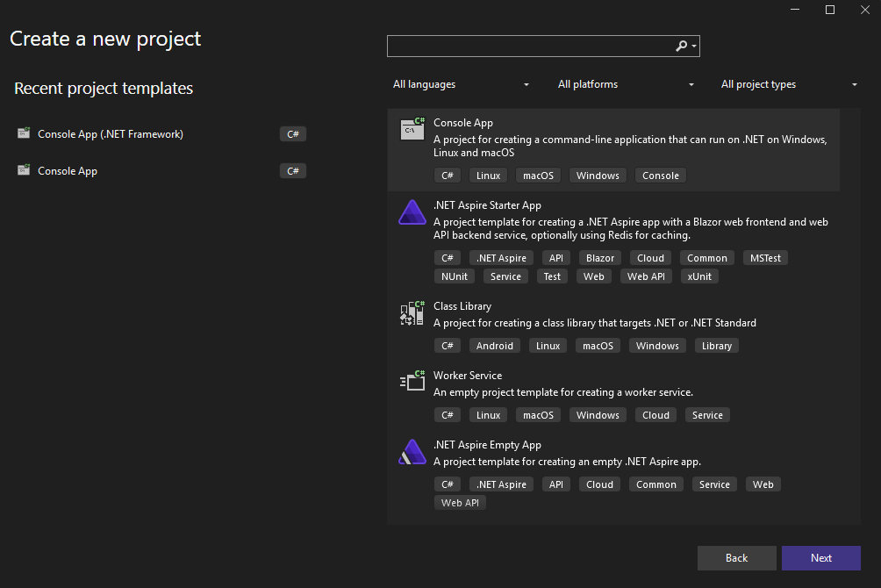Click the Android tag under Class Library
This screenshot has width=881, height=588.
(x=495, y=346)
